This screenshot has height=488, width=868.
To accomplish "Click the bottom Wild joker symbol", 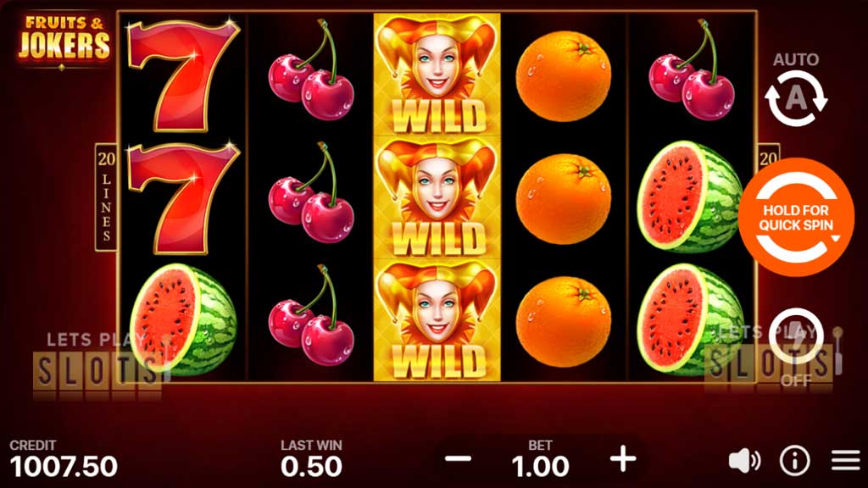I will [437, 320].
